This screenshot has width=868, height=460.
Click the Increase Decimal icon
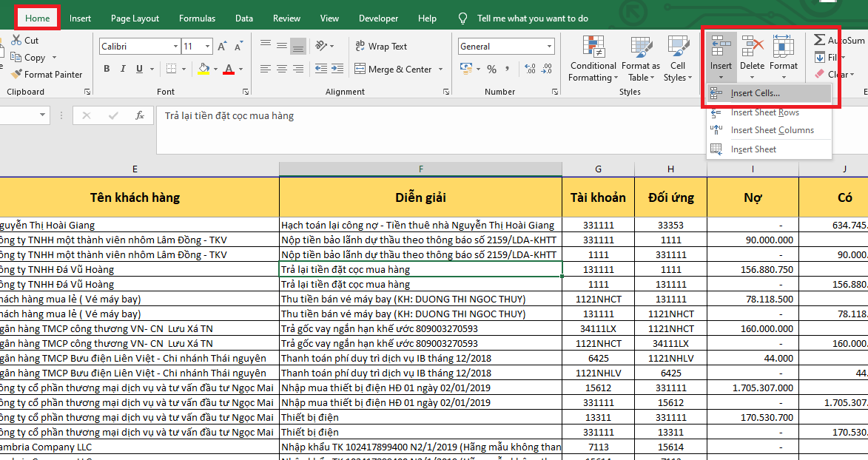(529, 70)
